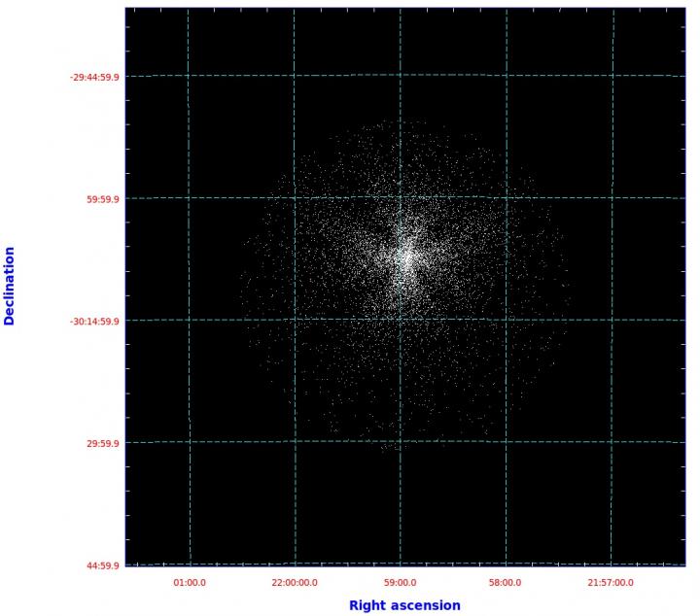This screenshot has width=700, height=616.
Task: Click the 59:00.0 right ascension label
Action: 400,583
